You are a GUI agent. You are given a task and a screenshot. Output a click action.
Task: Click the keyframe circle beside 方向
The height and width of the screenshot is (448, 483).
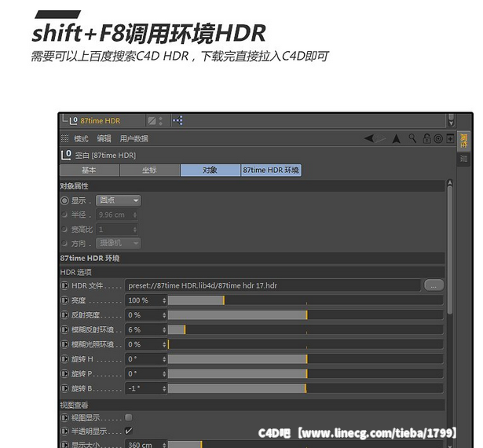[64, 244]
